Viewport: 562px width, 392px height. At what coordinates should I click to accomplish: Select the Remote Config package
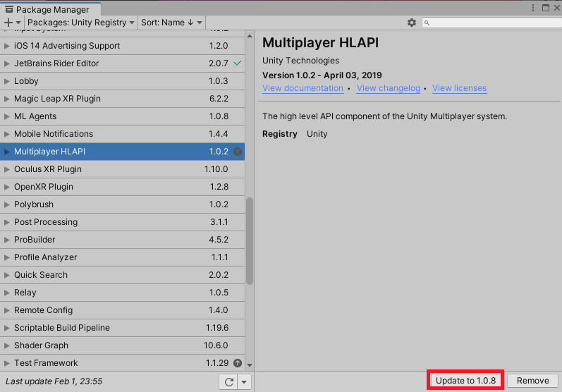pos(122,310)
